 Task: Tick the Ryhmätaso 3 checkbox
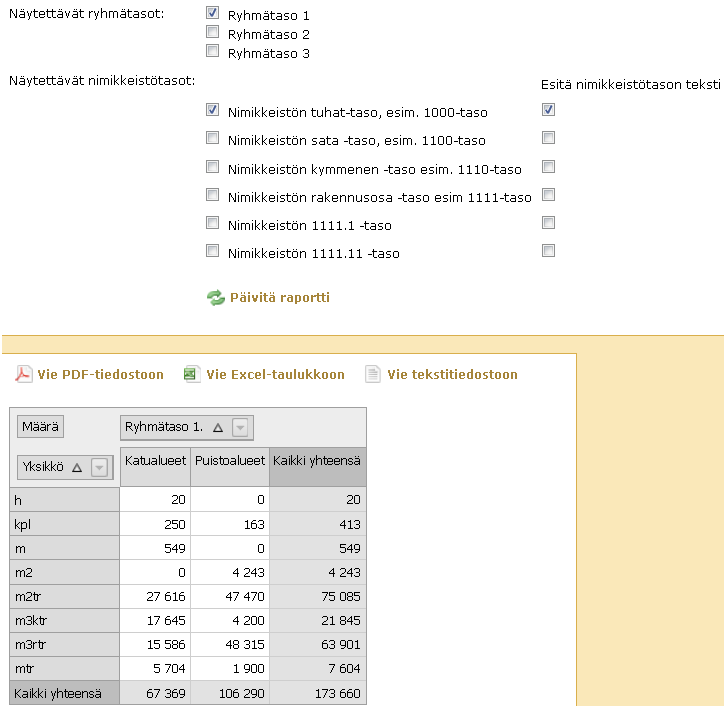[212, 51]
